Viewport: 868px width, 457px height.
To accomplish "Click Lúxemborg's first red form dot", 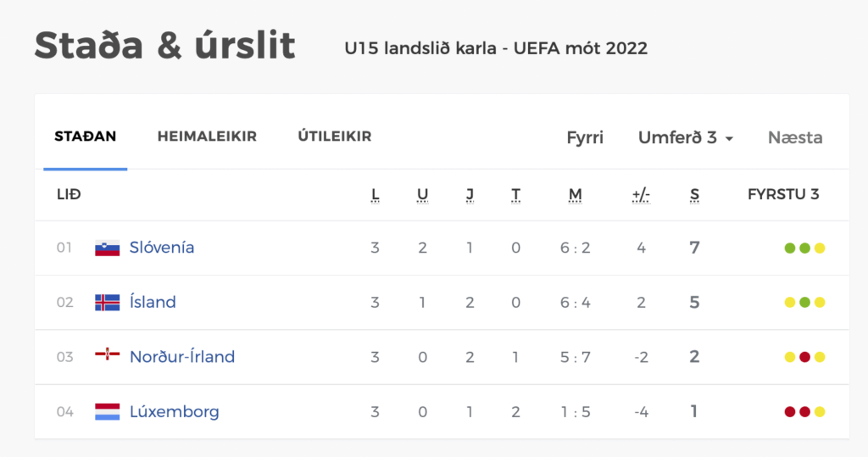I will click(x=790, y=411).
